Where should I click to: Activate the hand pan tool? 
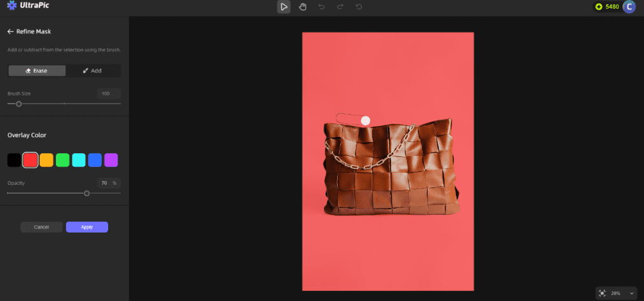pos(303,7)
